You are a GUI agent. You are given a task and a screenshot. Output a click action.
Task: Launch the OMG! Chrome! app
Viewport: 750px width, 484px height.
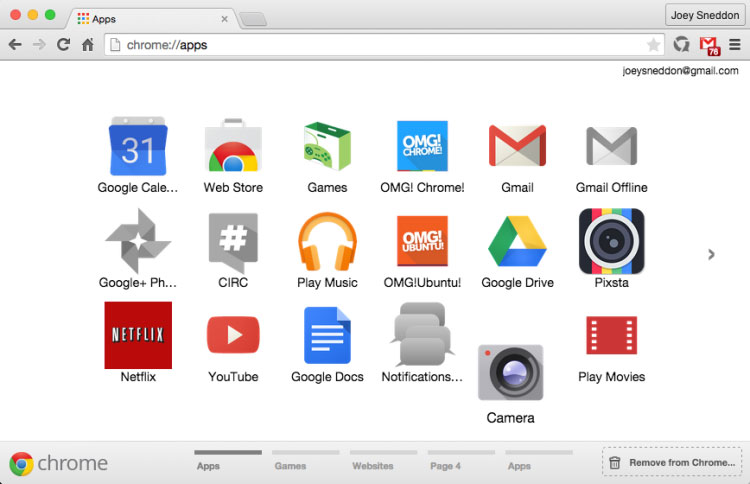pos(422,146)
